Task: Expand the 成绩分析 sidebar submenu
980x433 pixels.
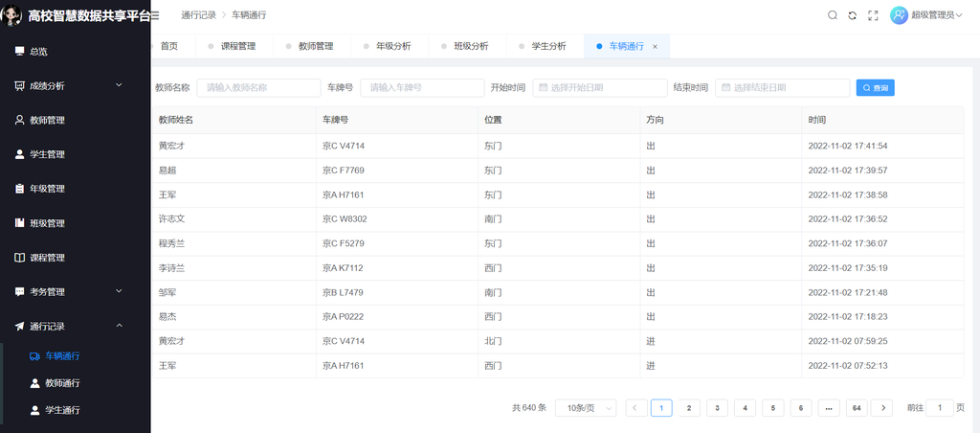Action: [67, 86]
